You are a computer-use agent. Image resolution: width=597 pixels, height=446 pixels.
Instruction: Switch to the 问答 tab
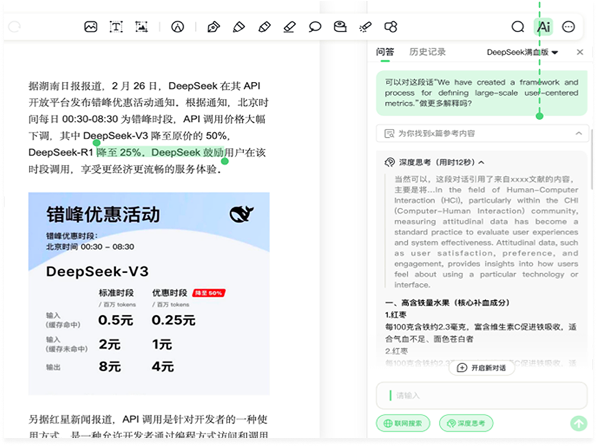(385, 52)
